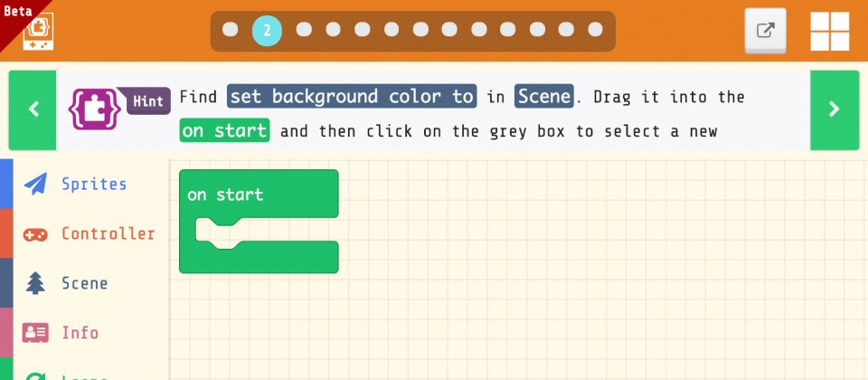
Task: Select the Controller gamepad icon
Action: click(35, 234)
